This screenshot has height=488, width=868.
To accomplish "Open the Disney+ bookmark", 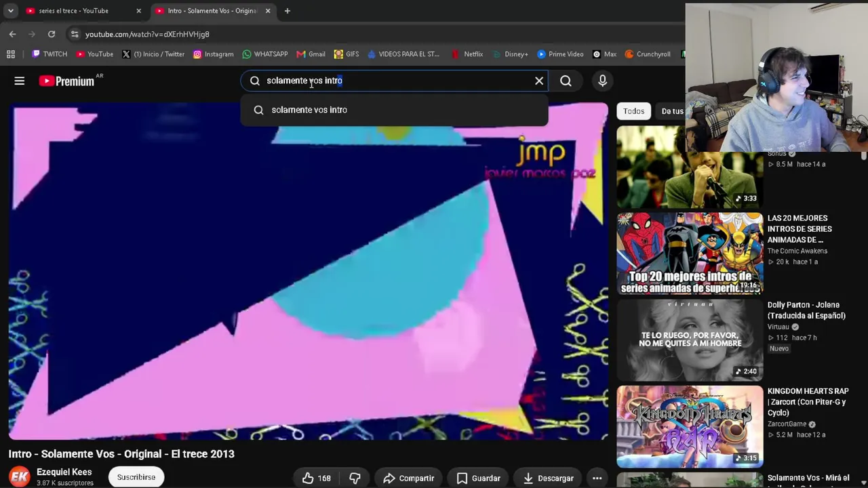I will (511, 54).
